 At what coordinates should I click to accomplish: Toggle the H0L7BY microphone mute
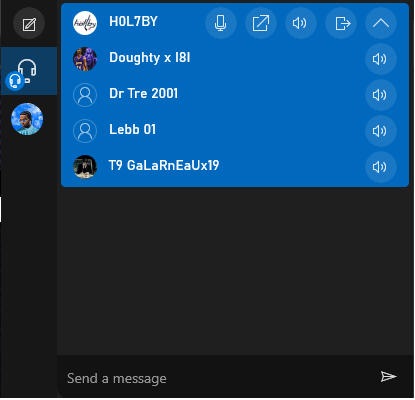click(221, 23)
